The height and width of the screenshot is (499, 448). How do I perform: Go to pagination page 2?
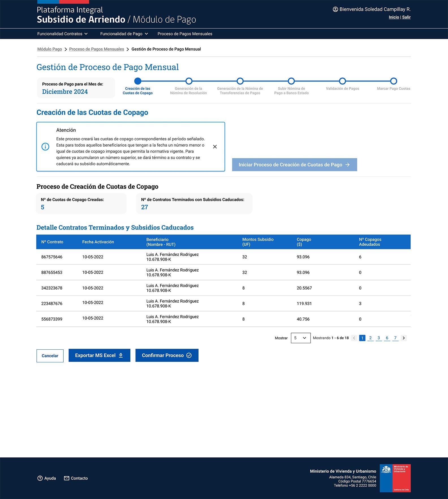click(371, 338)
